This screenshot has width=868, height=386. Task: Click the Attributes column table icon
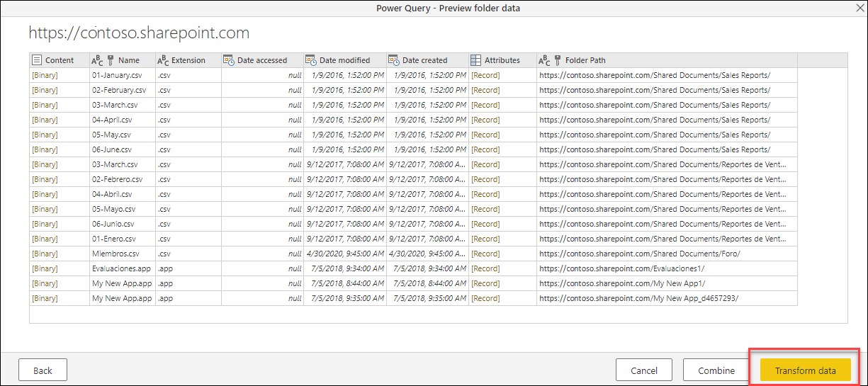(476, 60)
